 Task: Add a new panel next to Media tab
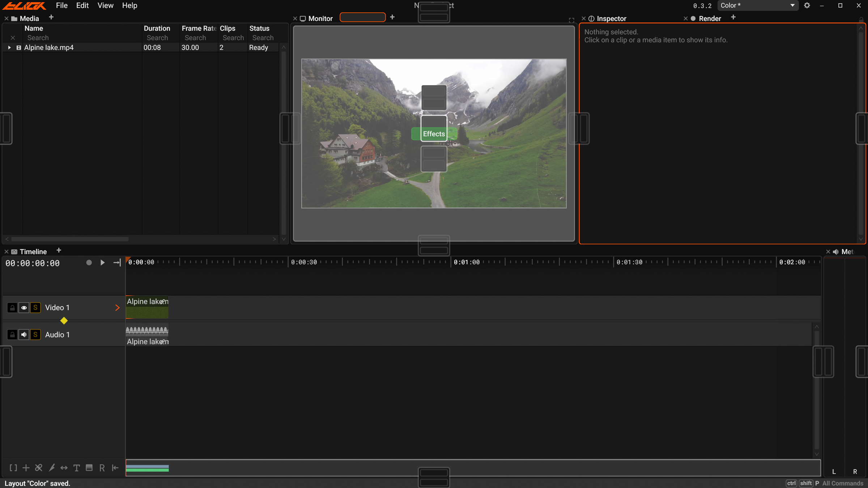pos(51,17)
